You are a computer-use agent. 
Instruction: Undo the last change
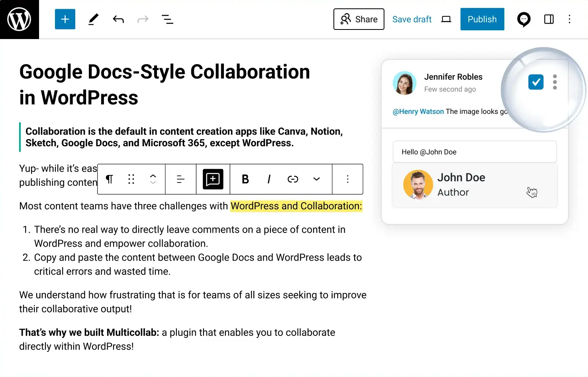(118, 19)
